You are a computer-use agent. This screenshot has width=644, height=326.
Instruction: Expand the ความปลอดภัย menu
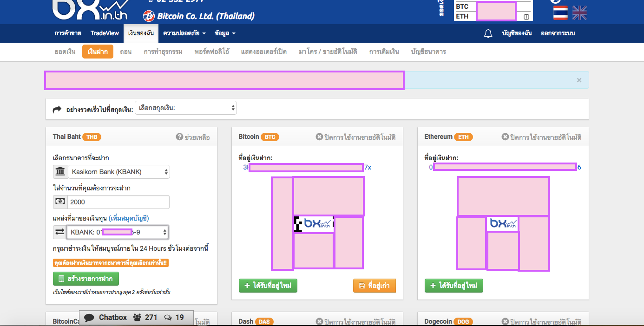[184, 33]
